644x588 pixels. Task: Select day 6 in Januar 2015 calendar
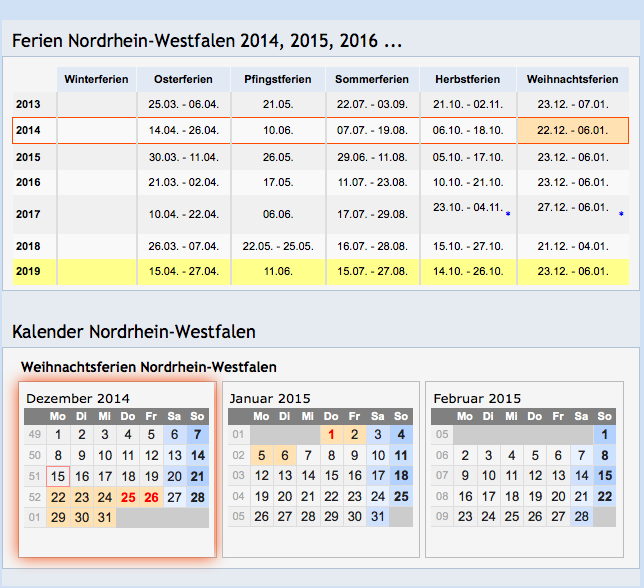(x=285, y=455)
